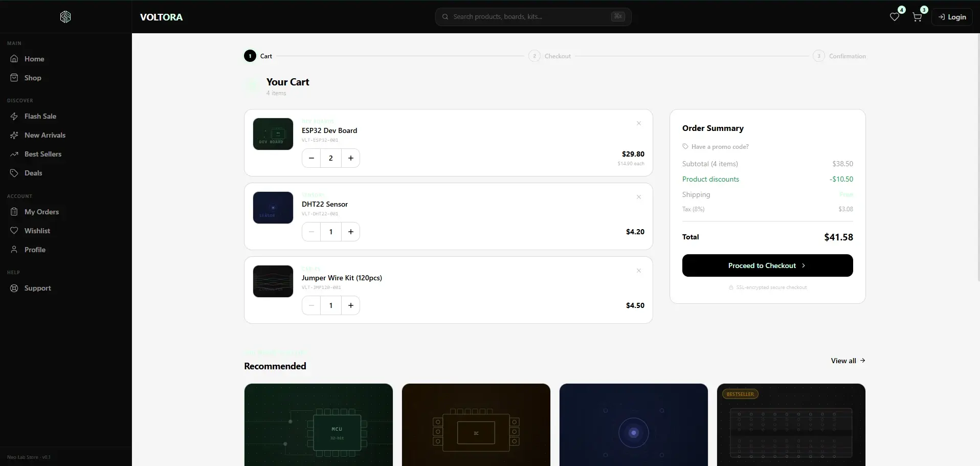Viewport: 980px width, 466px height.
Task: Click the Login button
Action: coord(952,17)
